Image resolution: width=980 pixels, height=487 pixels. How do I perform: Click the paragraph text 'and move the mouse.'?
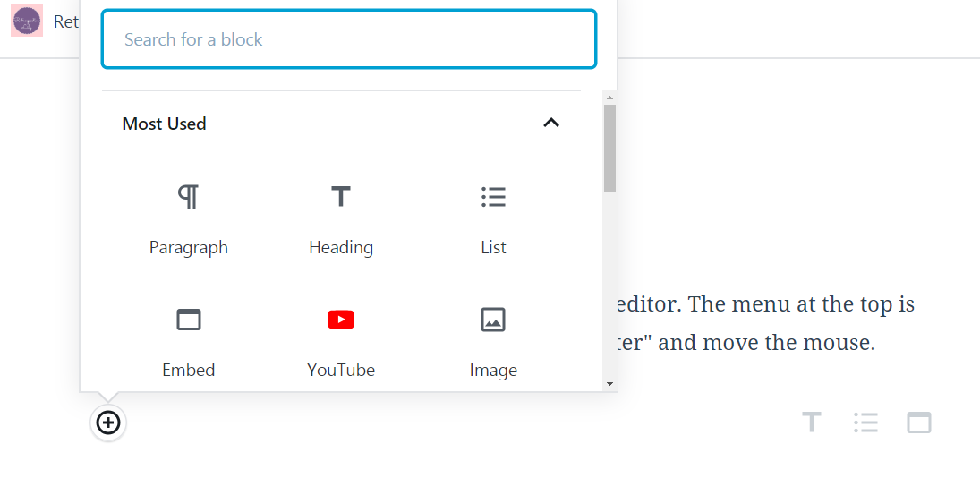click(766, 343)
